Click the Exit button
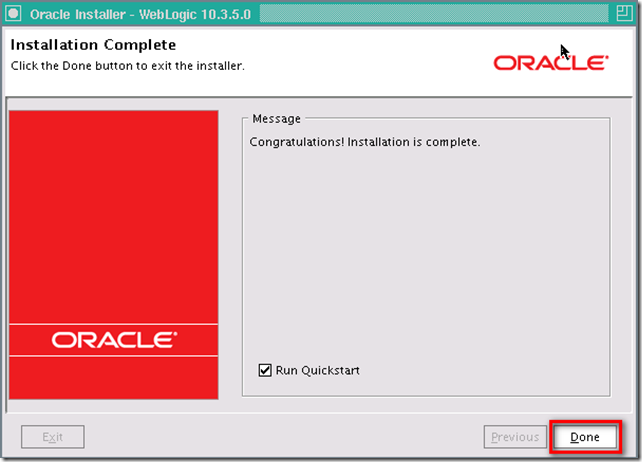The height and width of the screenshot is (462, 642). (53, 437)
